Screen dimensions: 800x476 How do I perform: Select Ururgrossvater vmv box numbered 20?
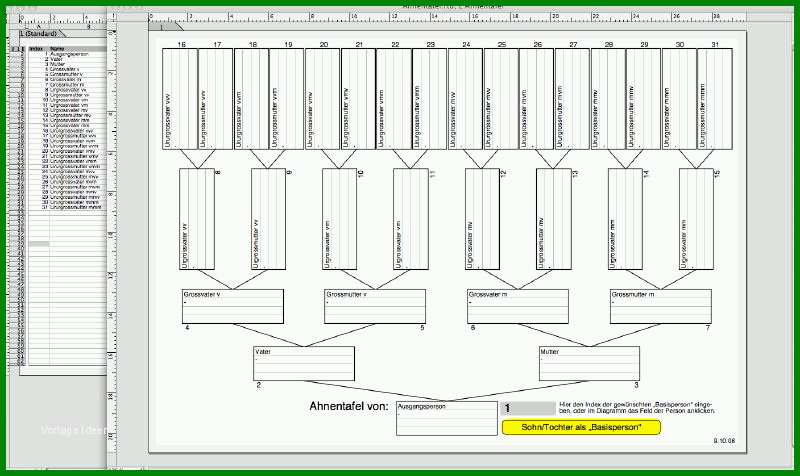click(x=322, y=99)
